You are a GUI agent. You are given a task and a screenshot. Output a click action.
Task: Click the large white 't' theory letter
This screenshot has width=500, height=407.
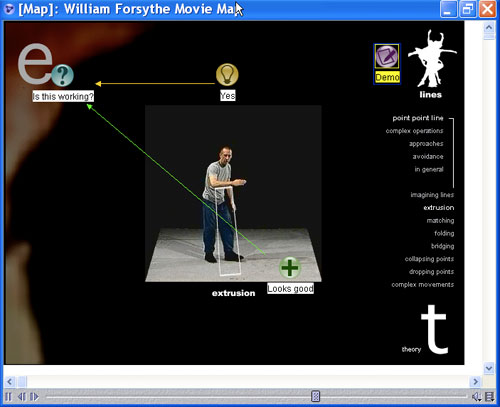[434, 329]
